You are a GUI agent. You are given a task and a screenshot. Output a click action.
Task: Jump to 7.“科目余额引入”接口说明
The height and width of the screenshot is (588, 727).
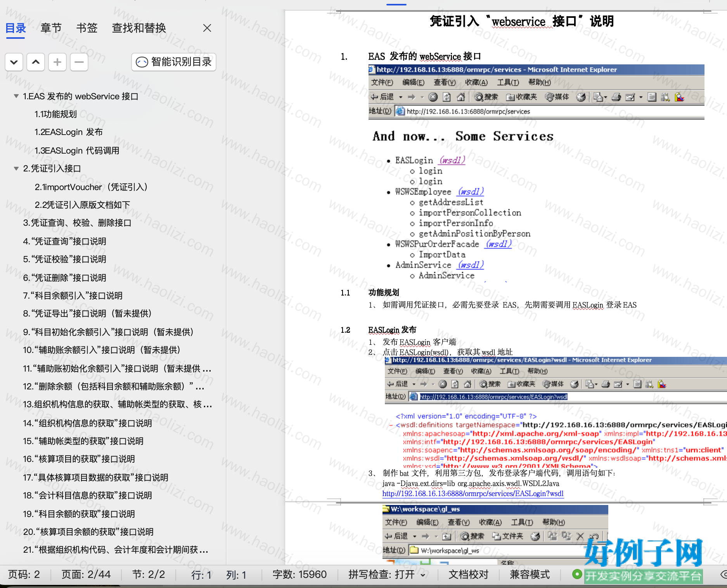coord(73,296)
